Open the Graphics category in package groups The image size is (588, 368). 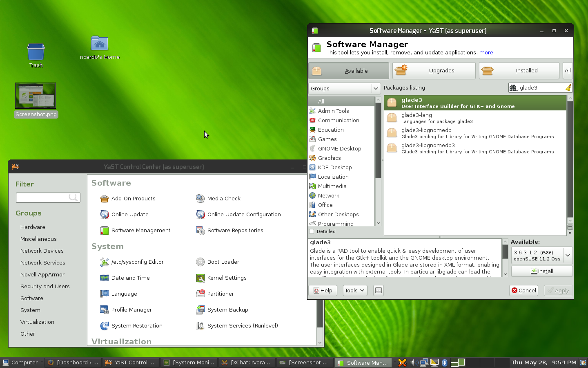(330, 158)
